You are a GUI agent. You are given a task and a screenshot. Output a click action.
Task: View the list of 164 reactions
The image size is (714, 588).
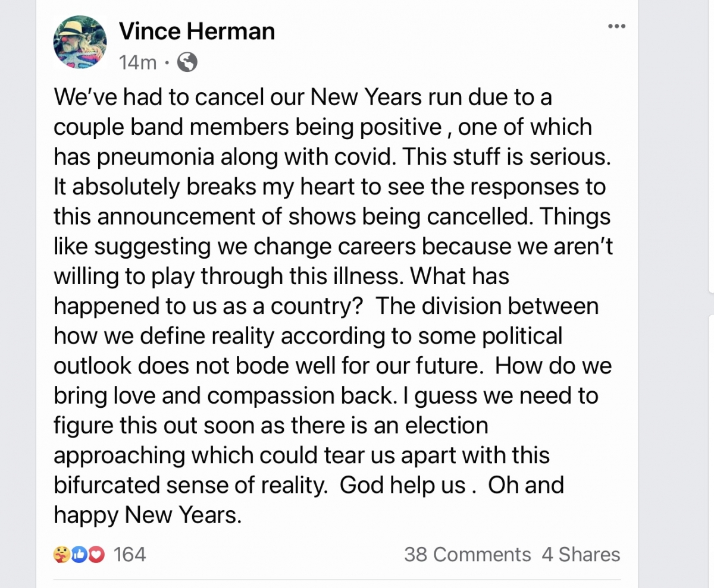pos(129,554)
